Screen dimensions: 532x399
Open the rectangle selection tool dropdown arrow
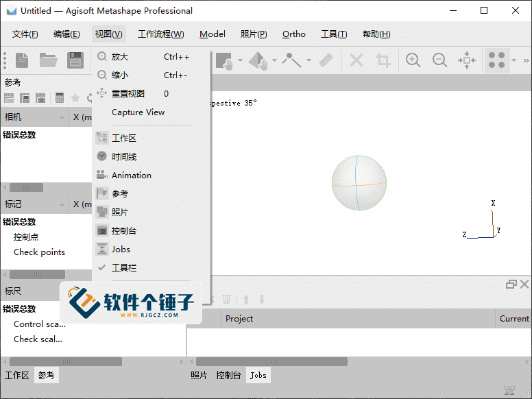click(x=240, y=60)
